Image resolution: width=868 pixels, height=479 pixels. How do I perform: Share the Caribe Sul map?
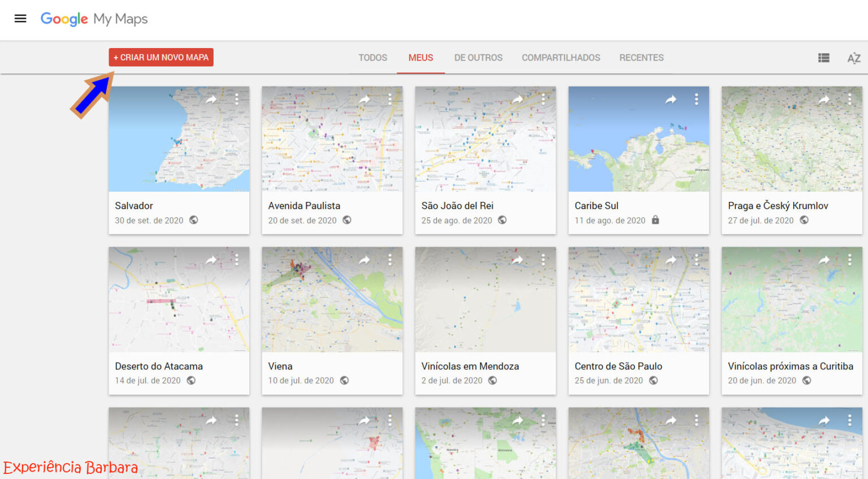(x=671, y=98)
